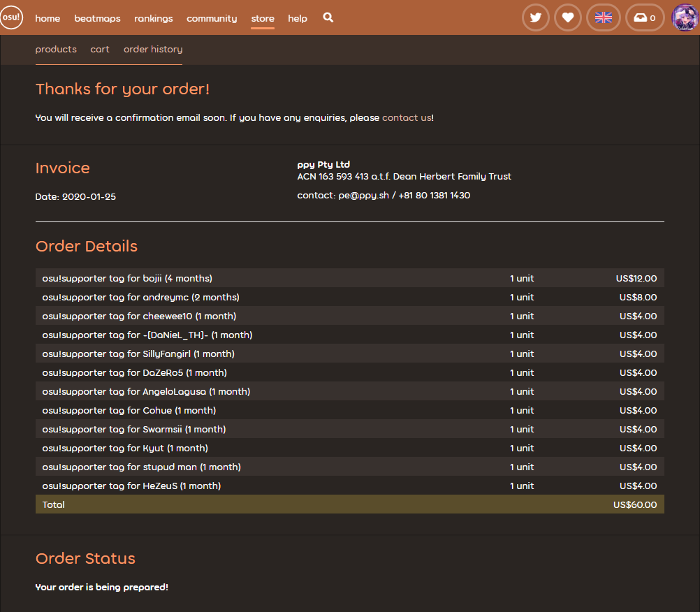
Task: Select the supporter tag for Cohue row
Action: pyautogui.click(x=350, y=410)
